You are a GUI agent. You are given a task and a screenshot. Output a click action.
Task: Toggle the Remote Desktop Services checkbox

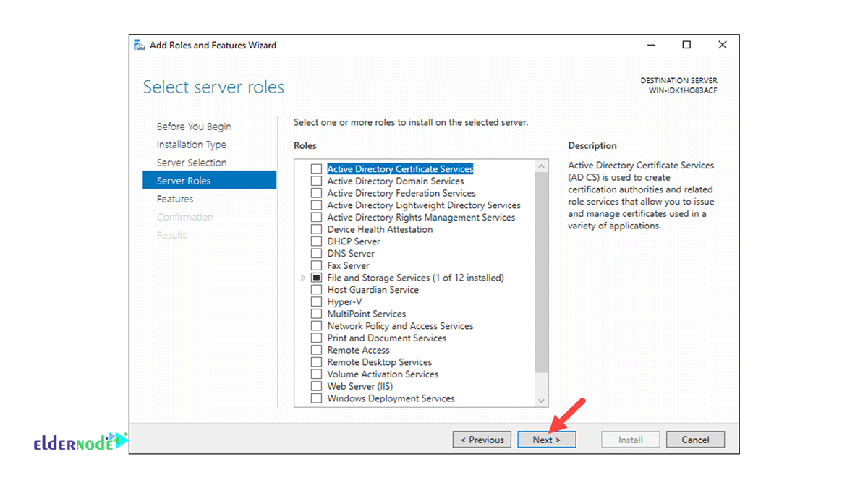(x=316, y=361)
